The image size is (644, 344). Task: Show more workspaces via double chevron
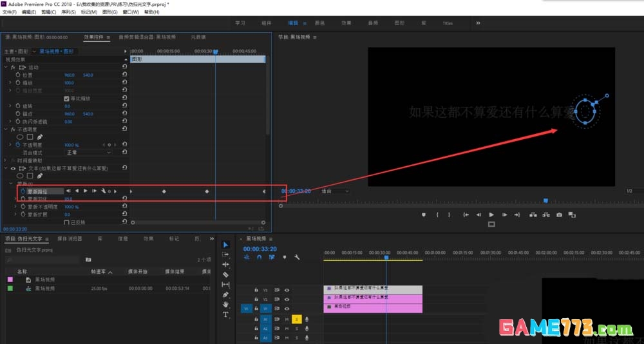click(x=478, y=23)
